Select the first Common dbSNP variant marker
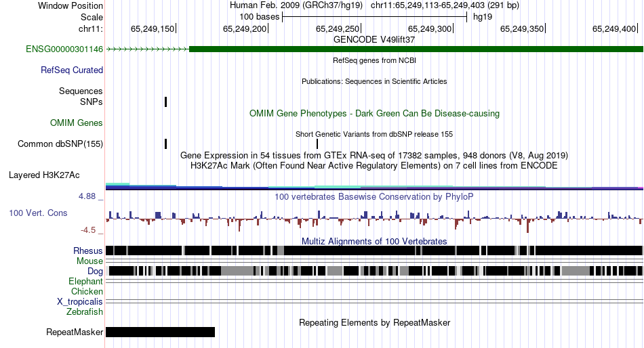 coord(165,144)
